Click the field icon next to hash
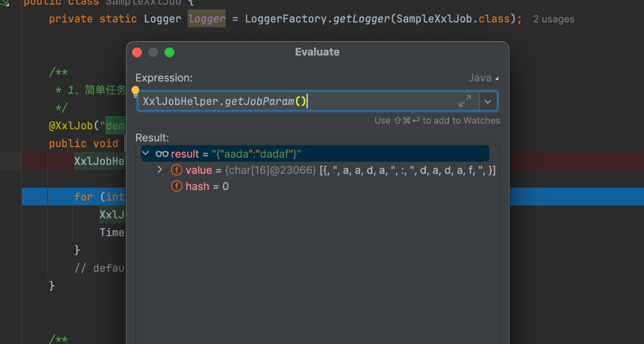The width and height of the screenshot is (644, 344). (x=176, y=186)
